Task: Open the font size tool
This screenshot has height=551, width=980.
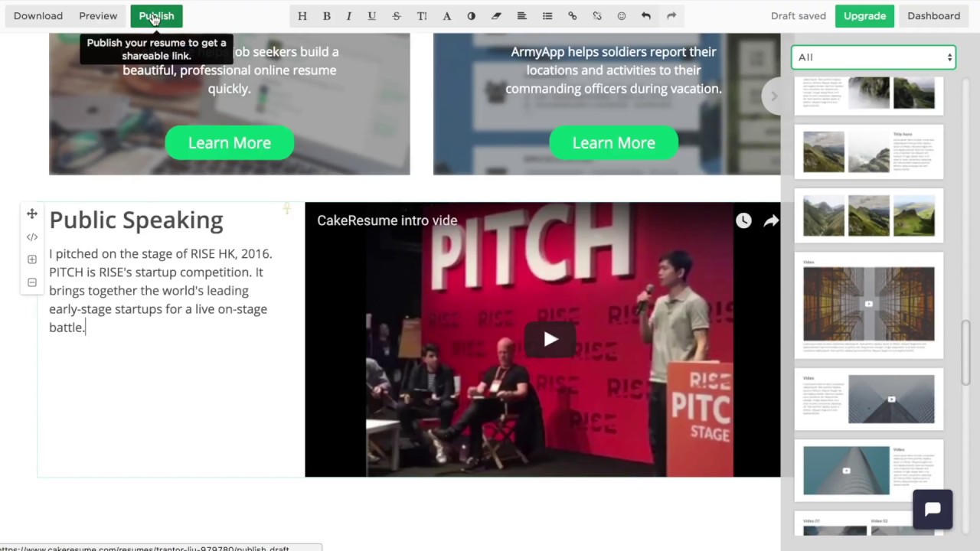Action: click(x=422, y=16)
